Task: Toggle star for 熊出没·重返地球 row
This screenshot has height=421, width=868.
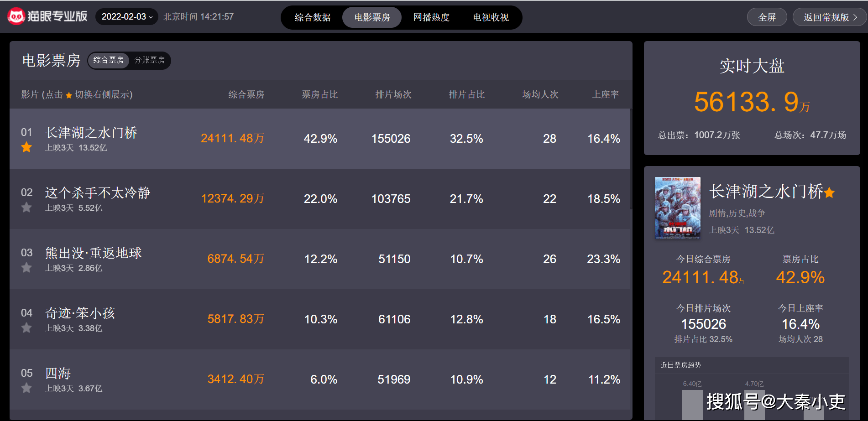Action: tap(26, 268)
